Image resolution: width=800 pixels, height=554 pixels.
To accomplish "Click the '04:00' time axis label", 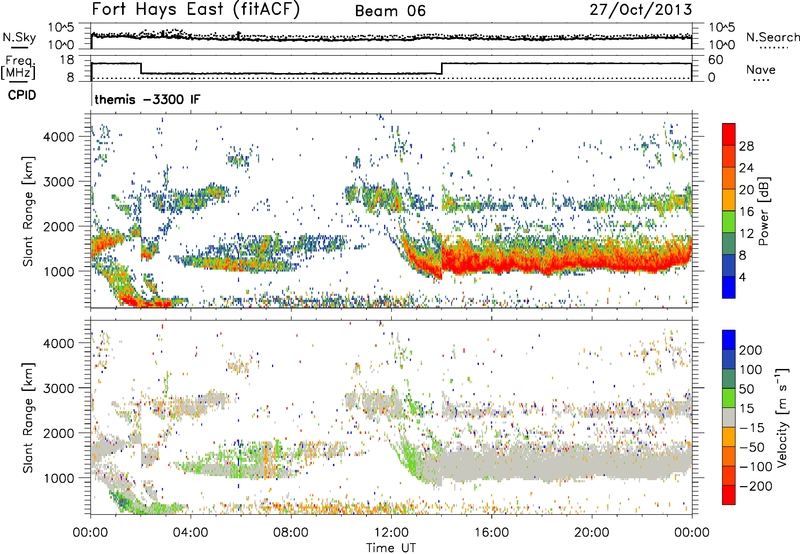I will [x=190, y=533].
